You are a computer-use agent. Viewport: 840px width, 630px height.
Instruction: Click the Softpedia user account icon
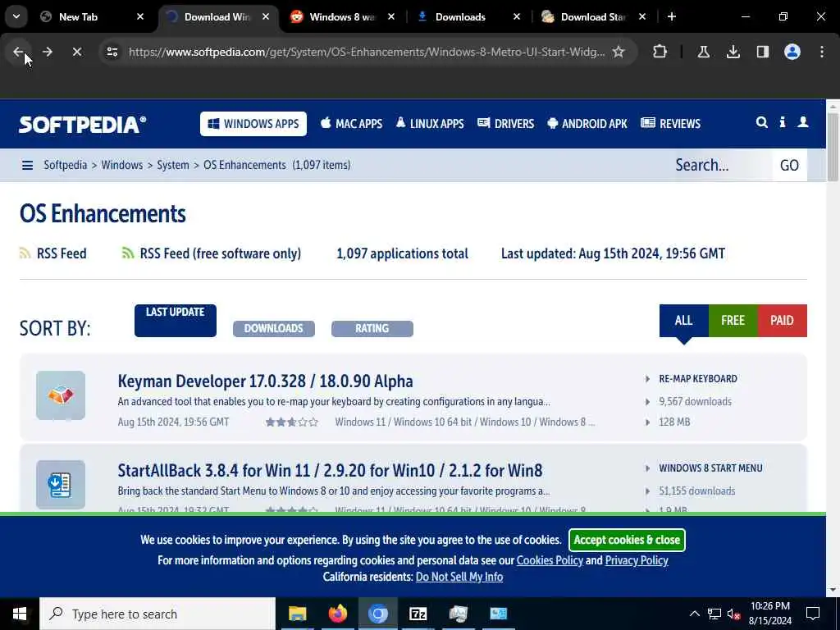[x=803, y=123]
